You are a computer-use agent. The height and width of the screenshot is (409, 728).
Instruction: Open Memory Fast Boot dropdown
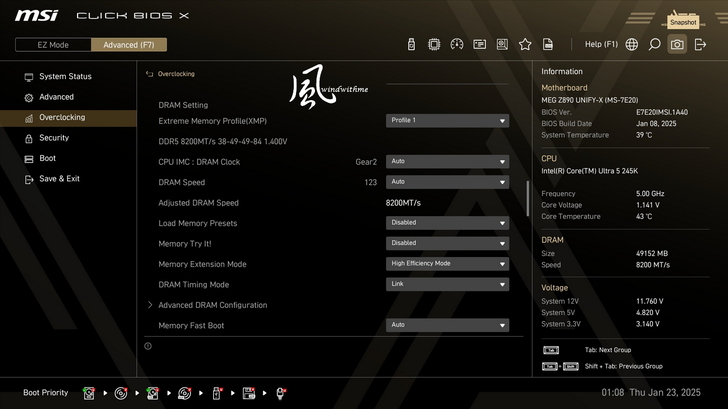pyautogui.click(x=447, y=325)
